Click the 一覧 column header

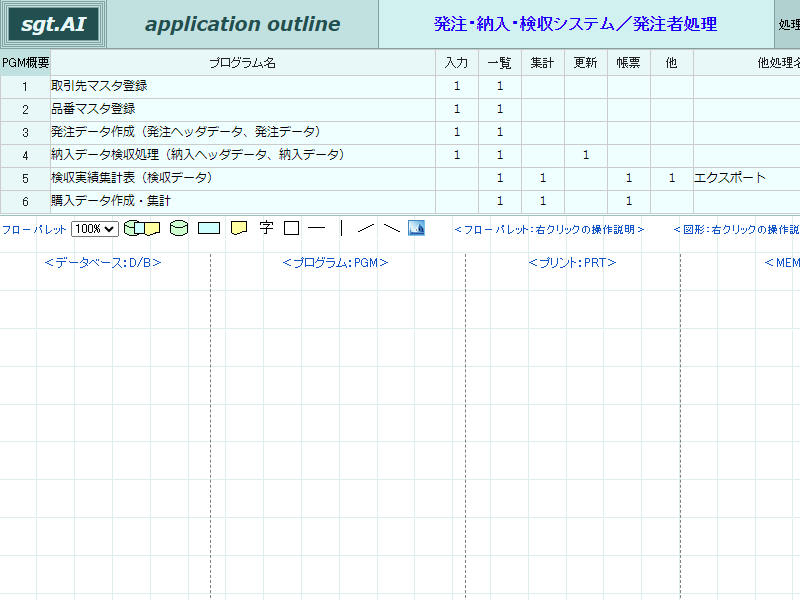(499, 63)
